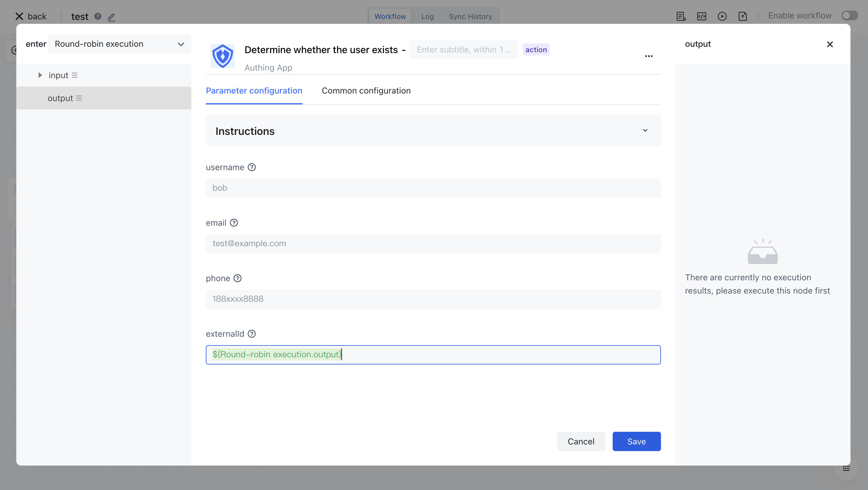Toggle the Enable workflow switch
The height and width of the screenshot is (490, 868).
[x=849, y=16]
